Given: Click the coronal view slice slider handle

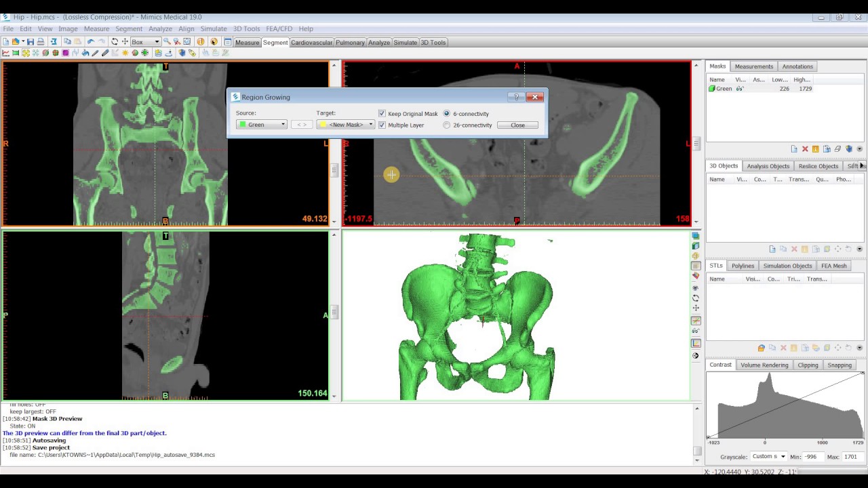Looking at the screenshot, I should (x=334, y=171).
